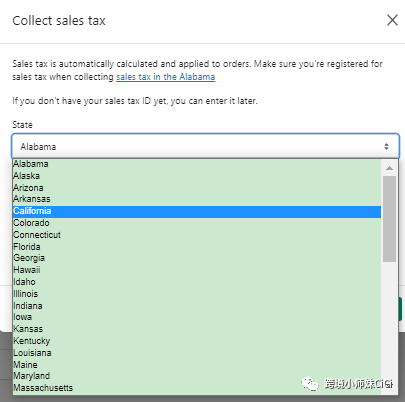Expand the State dropdown showing Alabama
405x402 pixels.
pyautogui.click(x=205, y=146)
